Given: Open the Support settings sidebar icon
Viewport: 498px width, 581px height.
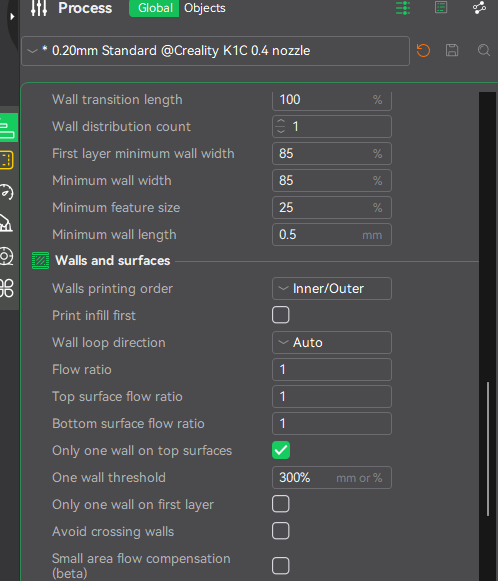Looking at the screenshot, I should [6, 224].
